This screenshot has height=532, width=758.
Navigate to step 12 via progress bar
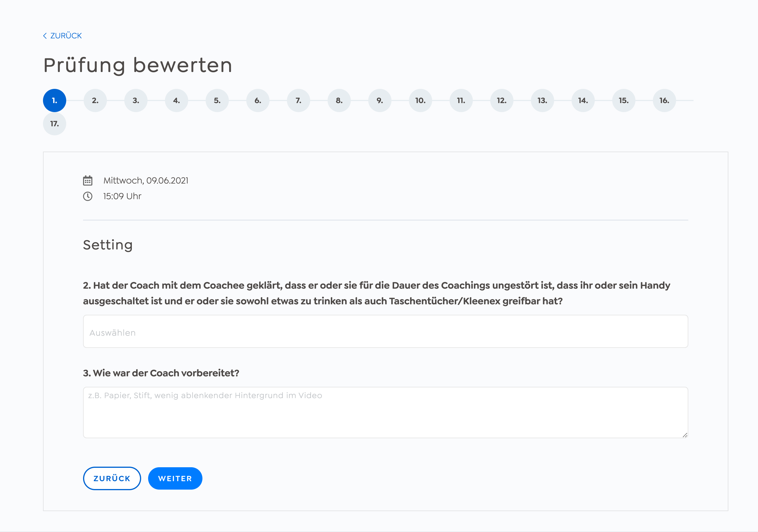[500, 100]
